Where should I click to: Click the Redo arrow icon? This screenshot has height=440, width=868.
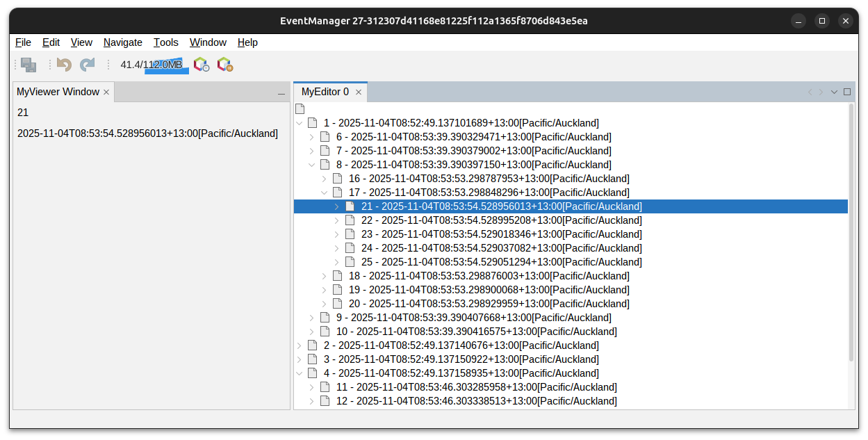[x=87, y=65]
